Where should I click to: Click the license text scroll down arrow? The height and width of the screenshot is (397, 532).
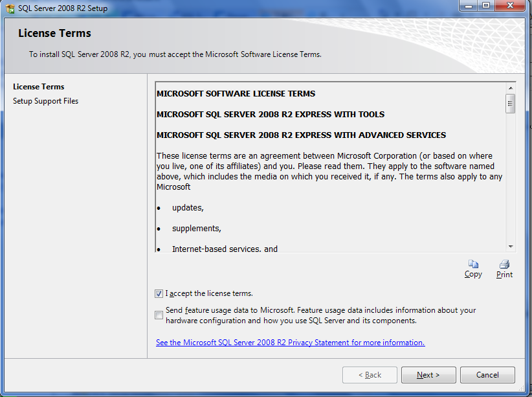(x=511, y=247)
